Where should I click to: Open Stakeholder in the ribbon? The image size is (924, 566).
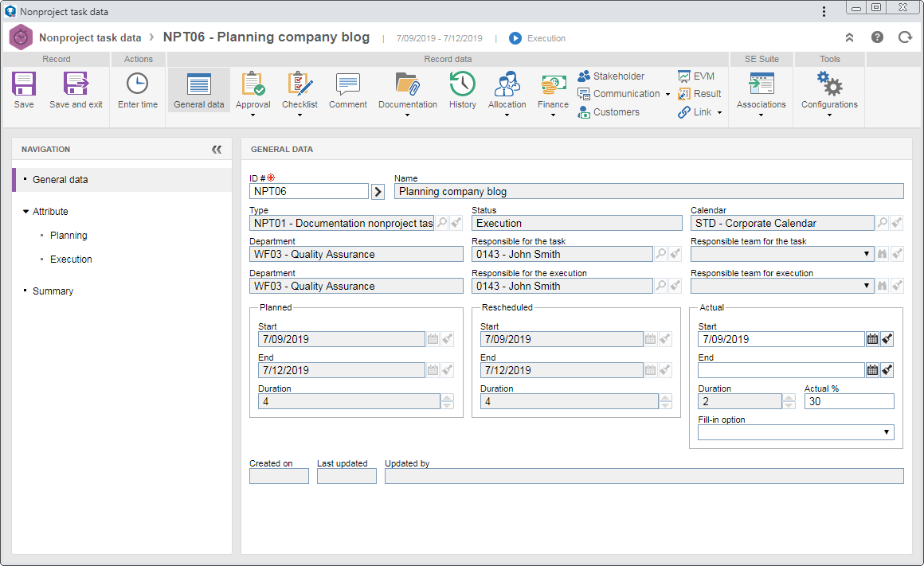pyautogui.click(x=611, y=76)
